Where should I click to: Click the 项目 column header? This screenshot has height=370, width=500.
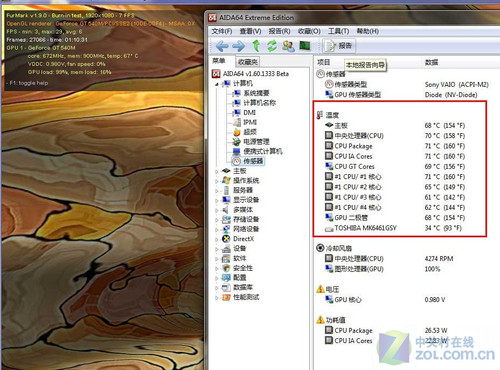pyautogui.click(x=324, y=62)
